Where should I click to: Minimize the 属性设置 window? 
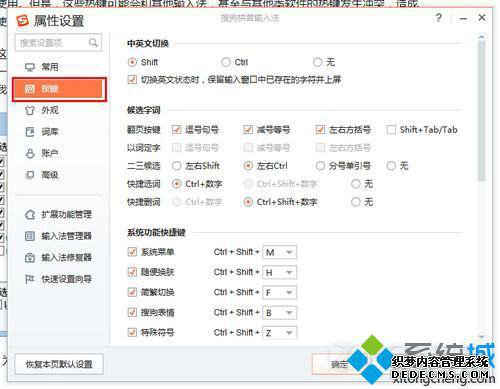click(463, 18)
